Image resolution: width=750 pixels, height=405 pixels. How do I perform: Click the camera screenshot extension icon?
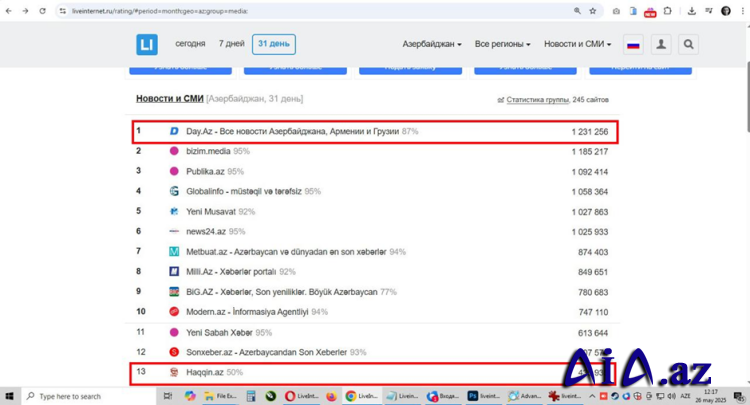pyautogui.click(x=616, y=11)
